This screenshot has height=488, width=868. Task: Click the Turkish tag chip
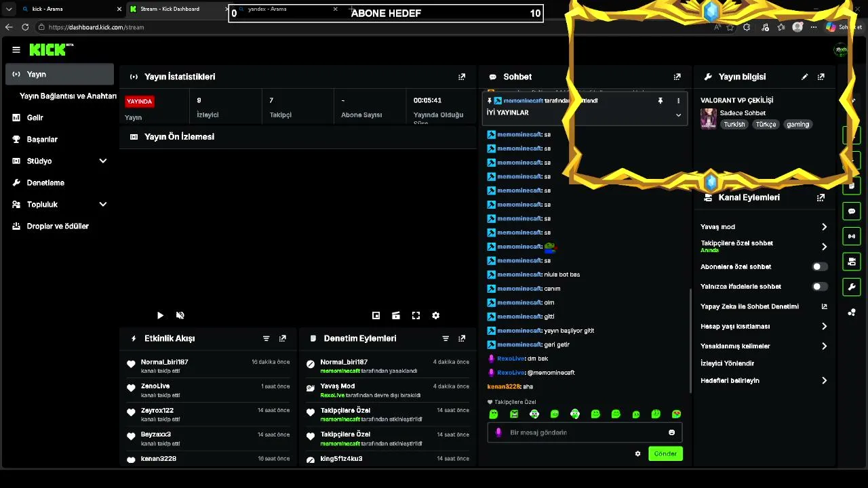tap(734, 125)
